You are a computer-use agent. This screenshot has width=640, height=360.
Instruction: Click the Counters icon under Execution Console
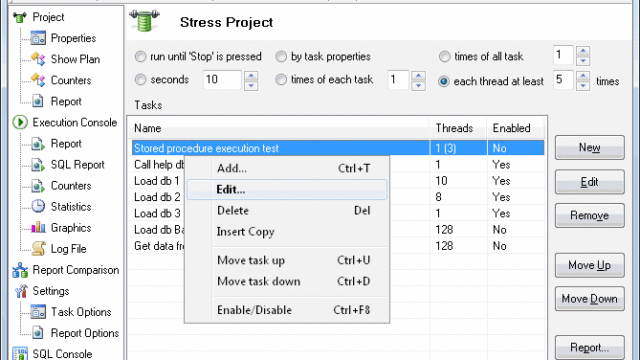click(x=38, y=186)
